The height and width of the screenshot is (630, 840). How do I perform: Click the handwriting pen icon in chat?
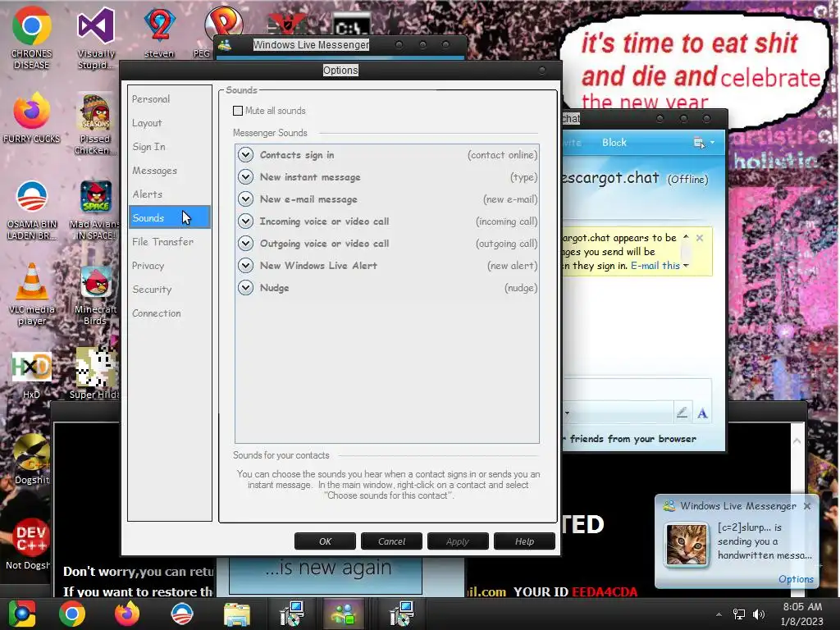coord(682,412)
